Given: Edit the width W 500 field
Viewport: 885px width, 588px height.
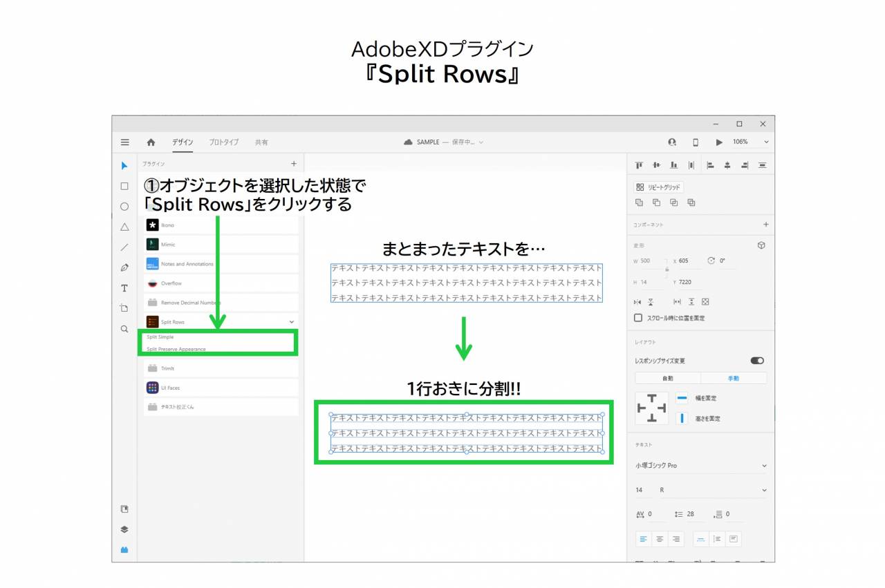Looking at the screenshot, I should [649, 261].
